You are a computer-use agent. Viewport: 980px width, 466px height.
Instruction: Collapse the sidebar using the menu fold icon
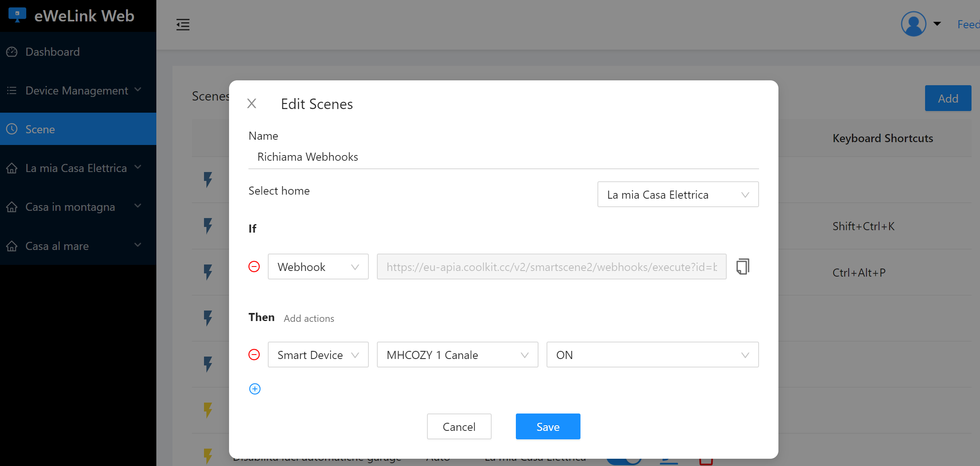click(183, 25)
